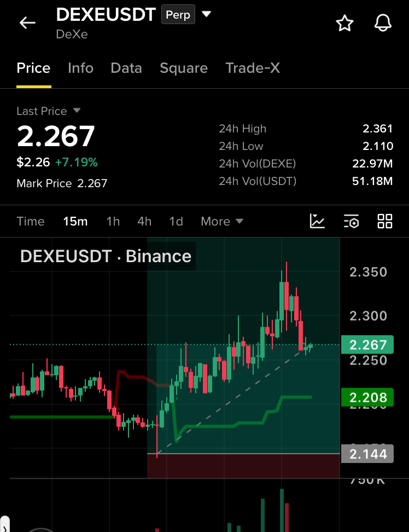Switch to the Price tab
The height and width of the screenshot is (532, 409).
[33, 68]
